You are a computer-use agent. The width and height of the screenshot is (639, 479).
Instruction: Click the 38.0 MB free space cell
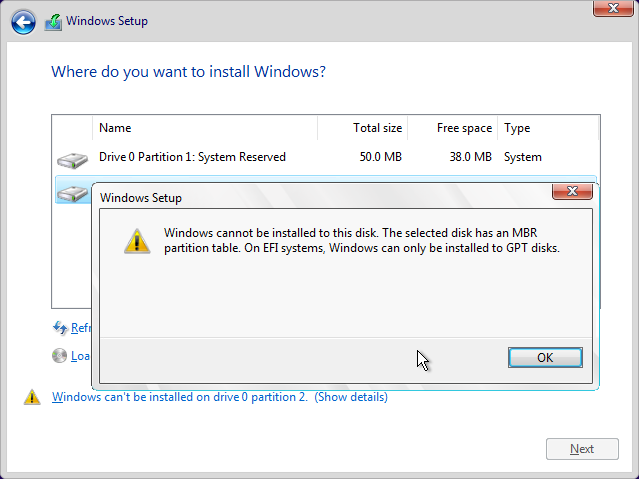coord(471,157)
